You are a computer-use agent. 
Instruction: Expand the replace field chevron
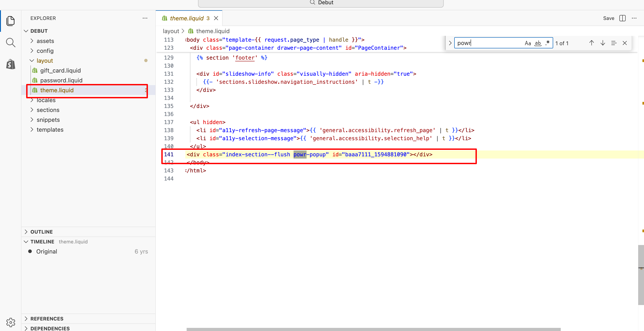click(450, 43)
